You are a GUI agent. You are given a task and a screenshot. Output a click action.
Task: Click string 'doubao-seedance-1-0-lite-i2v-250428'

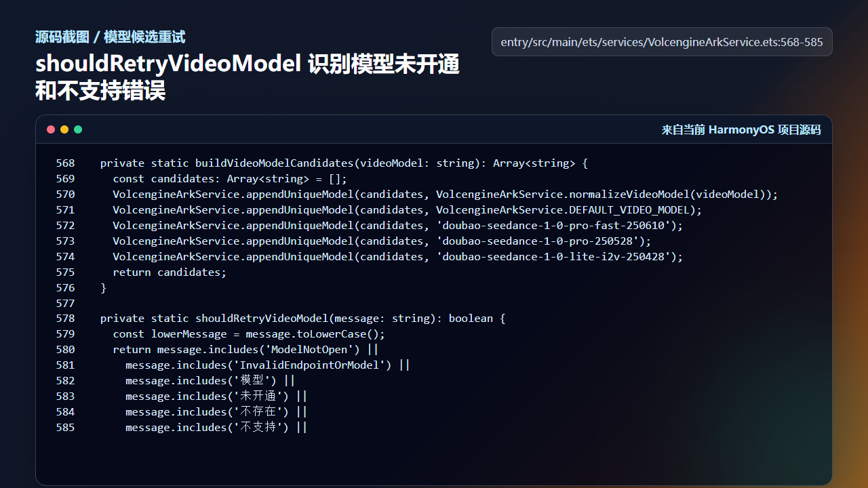553,257
